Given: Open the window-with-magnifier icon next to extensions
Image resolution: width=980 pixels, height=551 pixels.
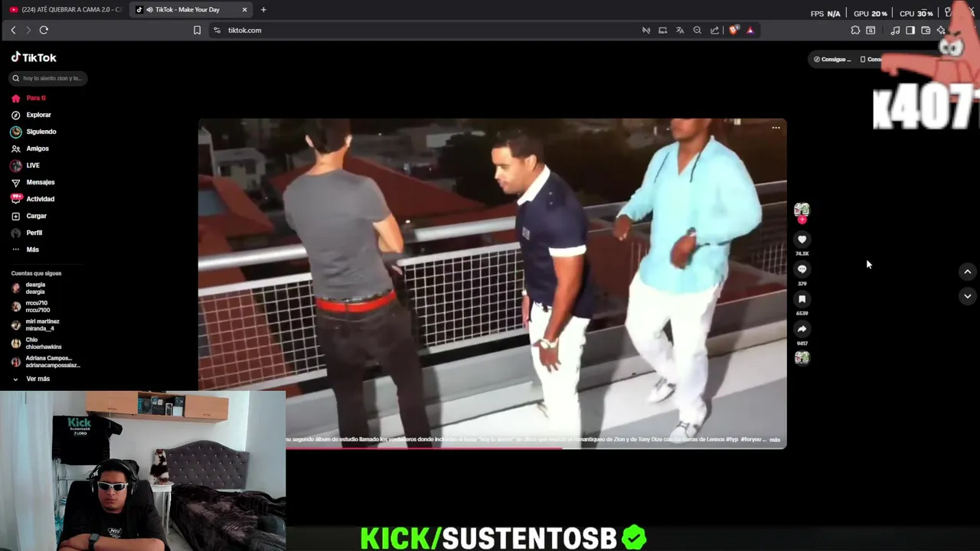Looking at the screenshot, I should click(871, 30).
